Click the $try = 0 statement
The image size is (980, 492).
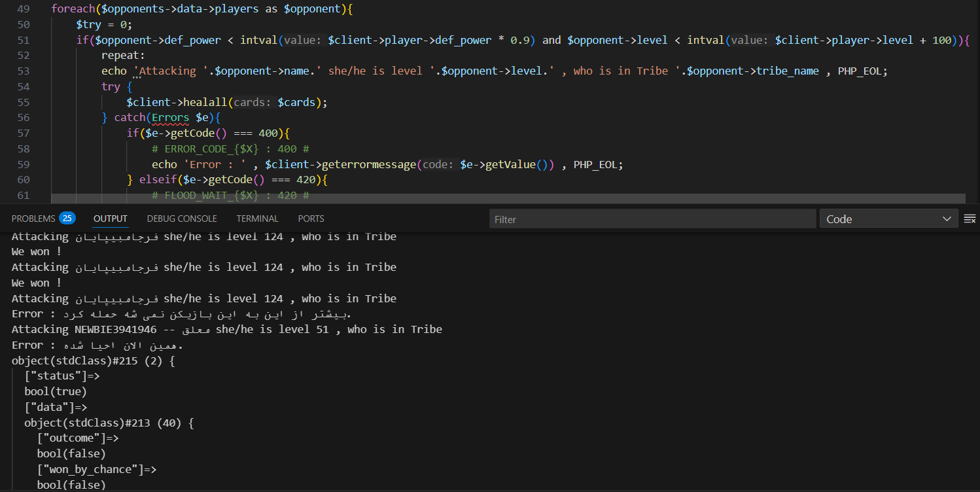click(x=103, y=25)
